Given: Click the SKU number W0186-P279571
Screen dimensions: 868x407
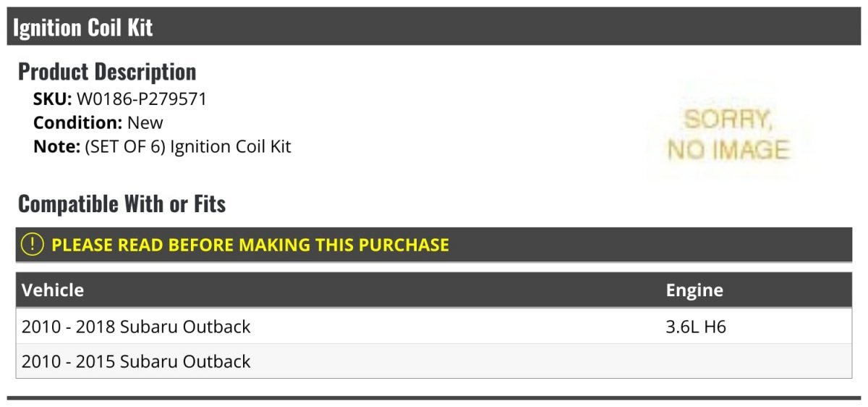Looking at the screenshot, I should (x=142, y=99).
